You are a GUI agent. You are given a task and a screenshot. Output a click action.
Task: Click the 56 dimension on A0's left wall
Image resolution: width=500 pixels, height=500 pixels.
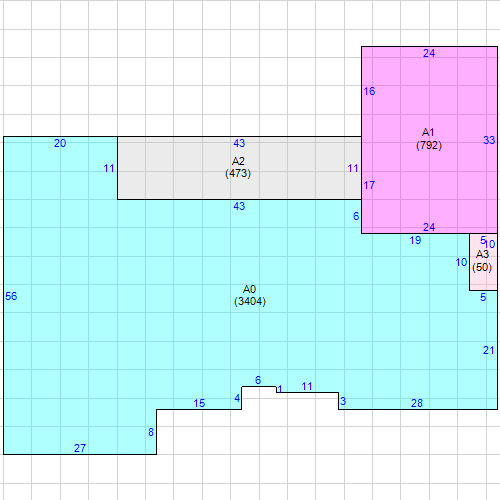click(11, 296)
